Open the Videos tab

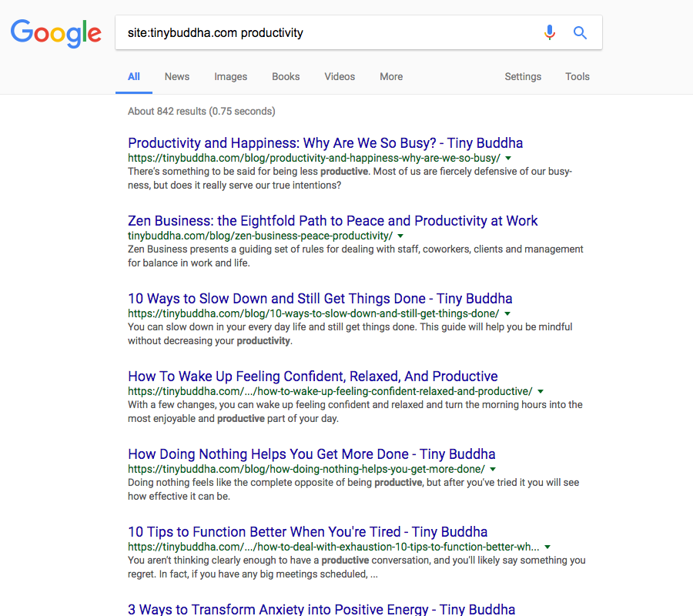(340, 76)
